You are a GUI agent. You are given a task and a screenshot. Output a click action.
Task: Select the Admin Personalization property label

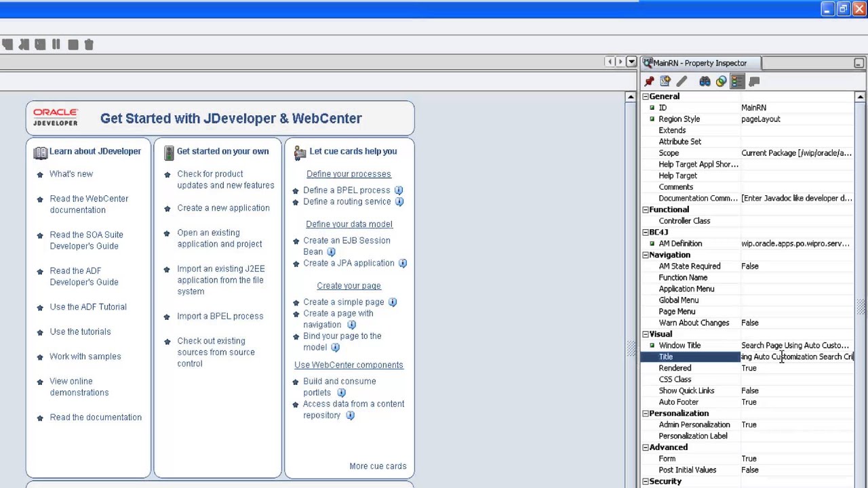coord(694,425)
